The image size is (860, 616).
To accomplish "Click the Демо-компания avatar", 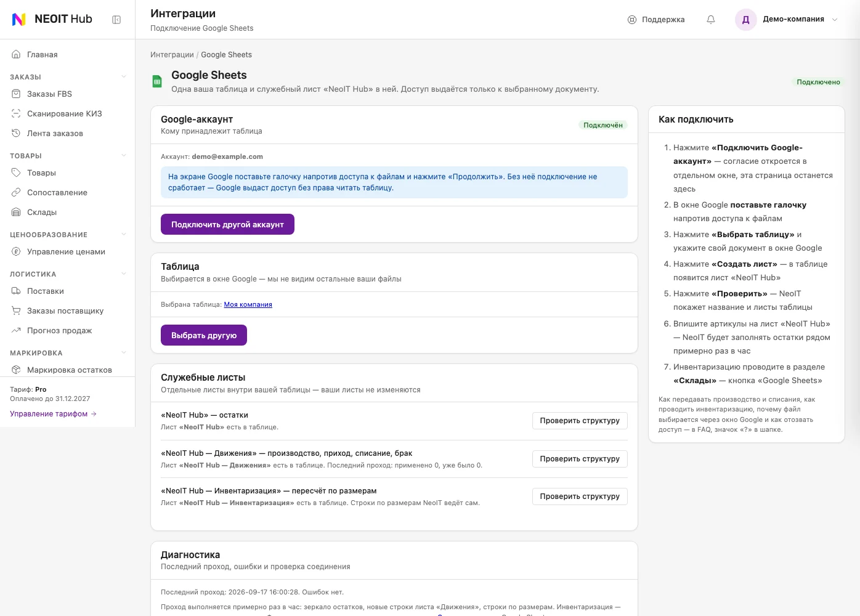I will [x=746, y=20].
